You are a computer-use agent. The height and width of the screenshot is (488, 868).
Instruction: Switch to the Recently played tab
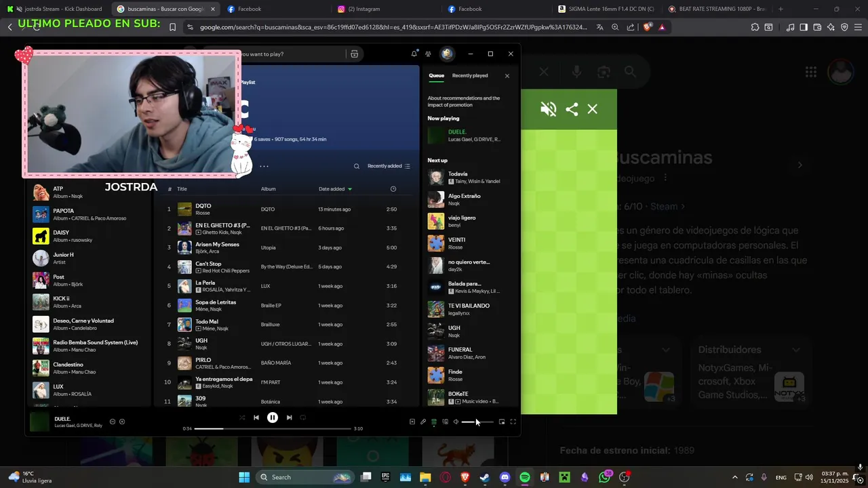470,76
